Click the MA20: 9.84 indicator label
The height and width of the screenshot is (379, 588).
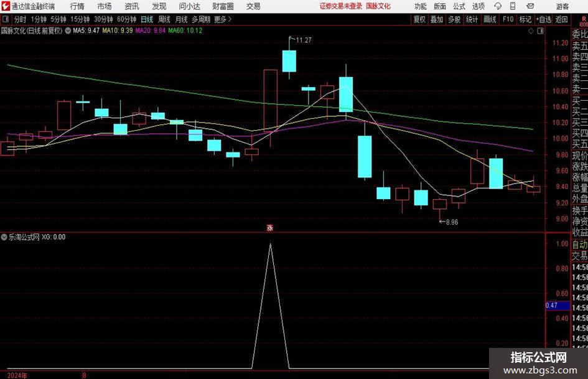point(151,30)
